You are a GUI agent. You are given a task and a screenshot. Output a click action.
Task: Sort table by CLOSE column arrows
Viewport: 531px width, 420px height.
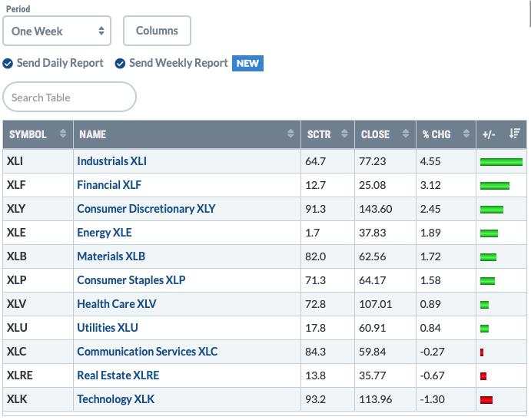click(x=406, y=134)
